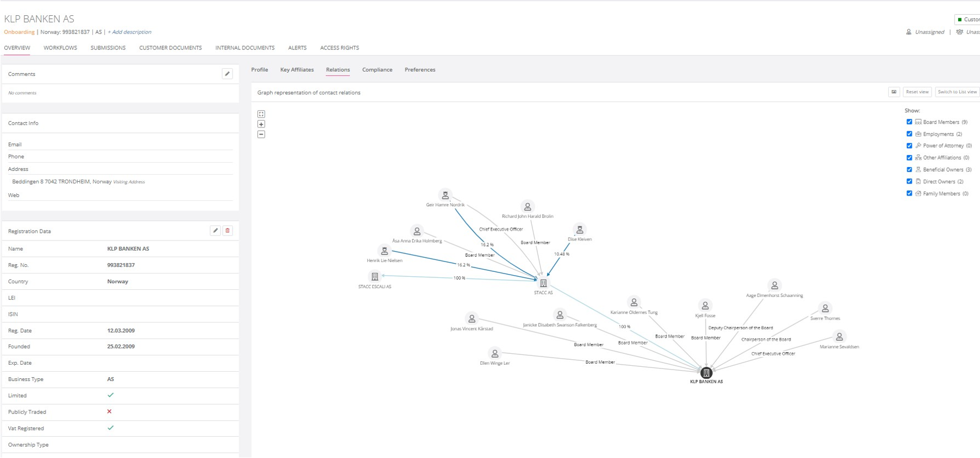Click the Chief Executive Officer label near STACC AS

(501, 229)
